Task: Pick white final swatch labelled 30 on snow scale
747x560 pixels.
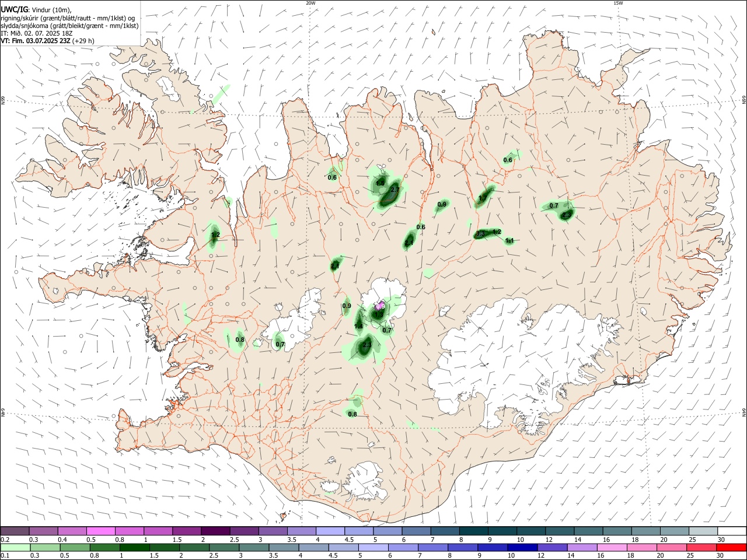Action: pyautogui.click(x=732, y=531)
